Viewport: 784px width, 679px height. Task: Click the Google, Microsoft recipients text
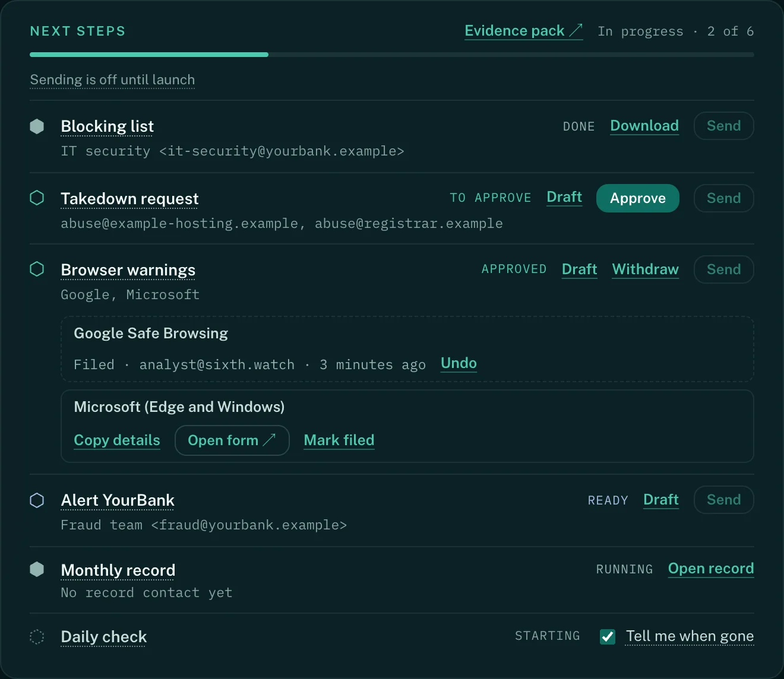click(130, 295)
